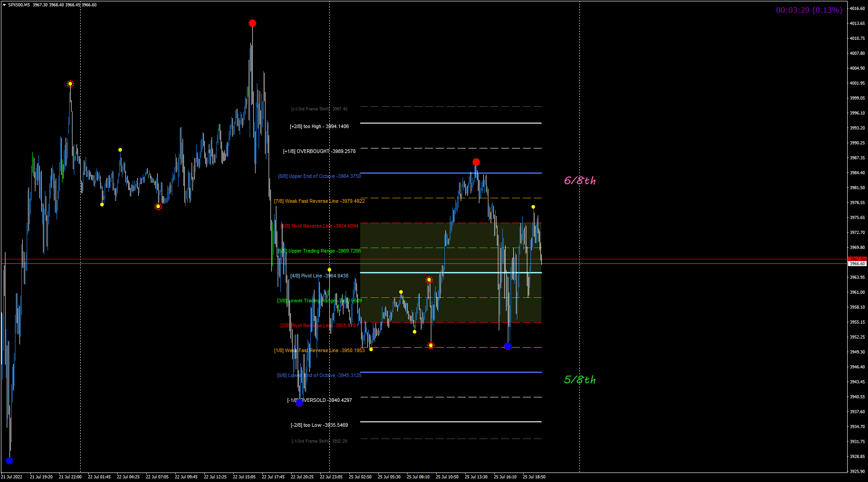Select the blue marker at the 25 Jul 16:10 low
This screenshot has width=868, height=482.
pyautogui.click(x=508, y=346)
